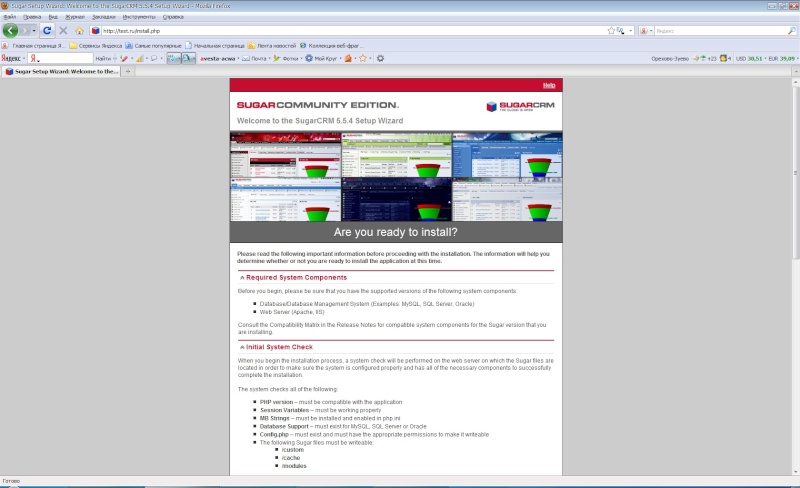Image resolution: width=800 pixels, height=488 pixels.
Task: Click the Yandex bar search input
Action: [x=60, y=58]
